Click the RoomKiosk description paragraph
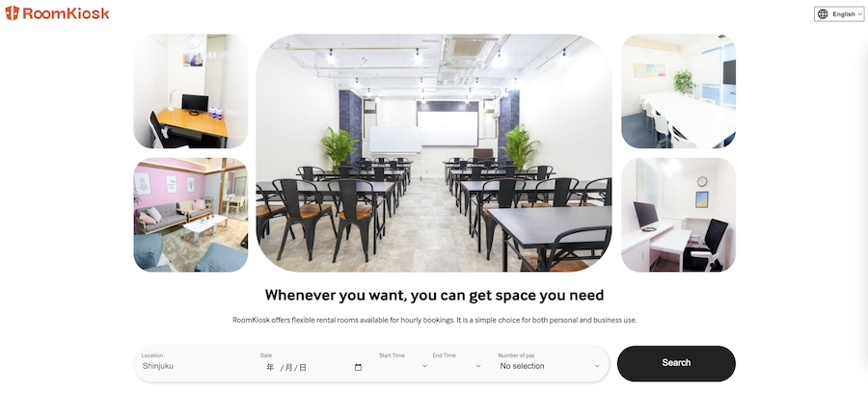This screenshot has height=394, width=868. (435, 320)
